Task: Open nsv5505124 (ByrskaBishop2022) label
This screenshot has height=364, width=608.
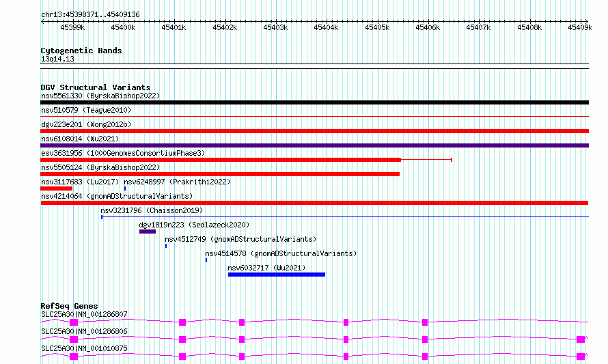Action: 100,167
